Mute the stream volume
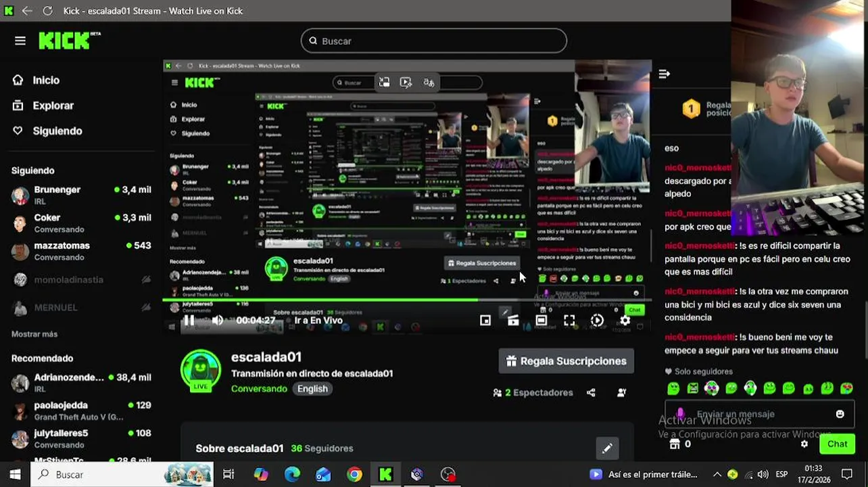868x487 pixels. click(x=217, y=321)
